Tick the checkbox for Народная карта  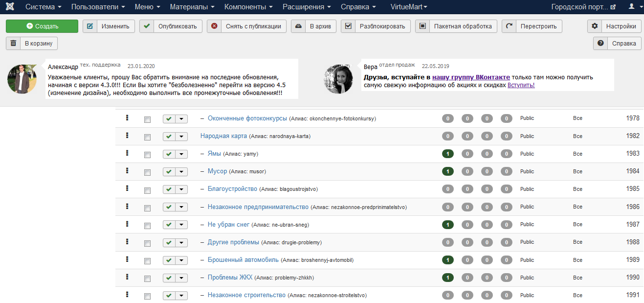pos(147,137)
